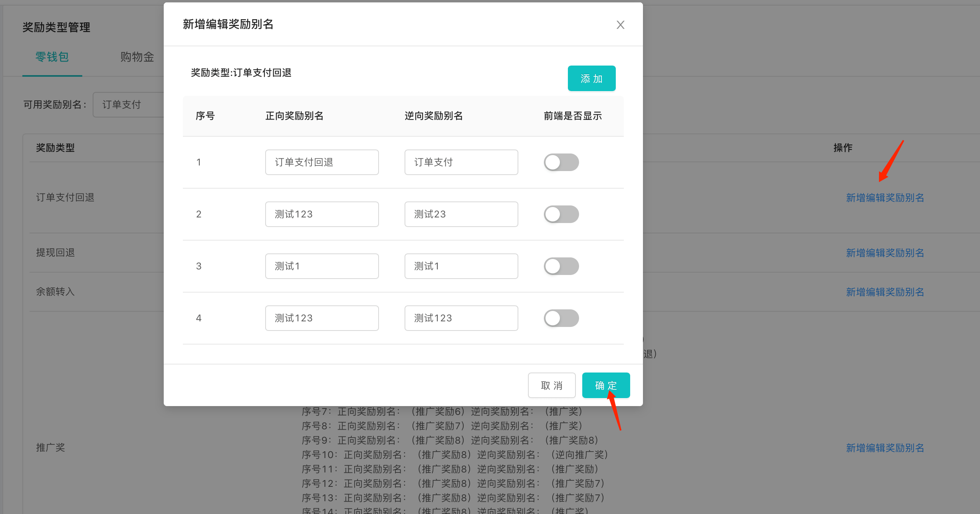This screenshot has height=514, width=980.
Task: Close the 新增编辑奖励别名 dialog
Action: coord(620,24)
